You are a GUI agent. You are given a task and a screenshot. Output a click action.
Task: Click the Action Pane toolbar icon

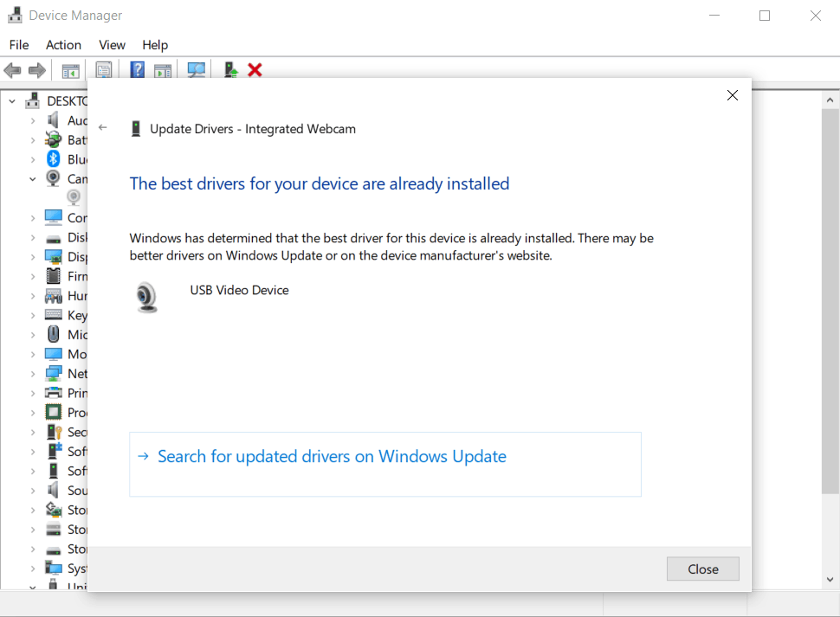pos(162,70)
